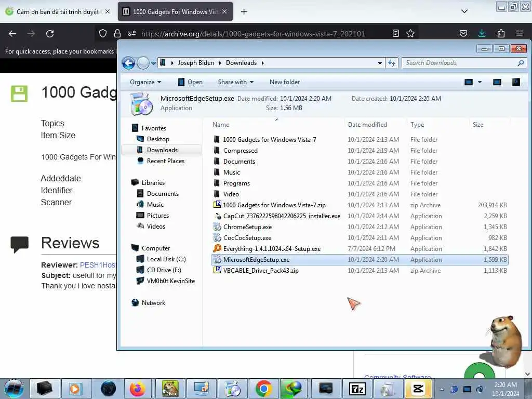Open 7-Zip from the taskbar

[x=357, y=389]
